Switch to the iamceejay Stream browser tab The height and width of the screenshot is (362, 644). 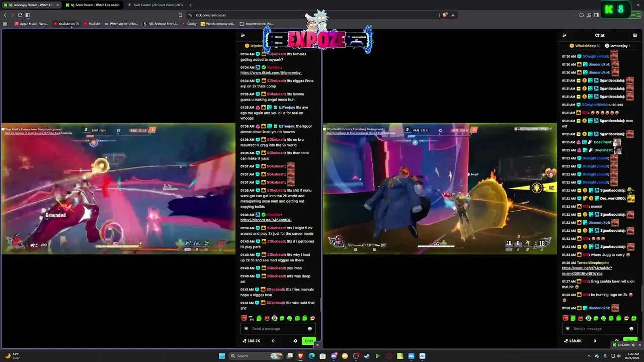[31, 5]
